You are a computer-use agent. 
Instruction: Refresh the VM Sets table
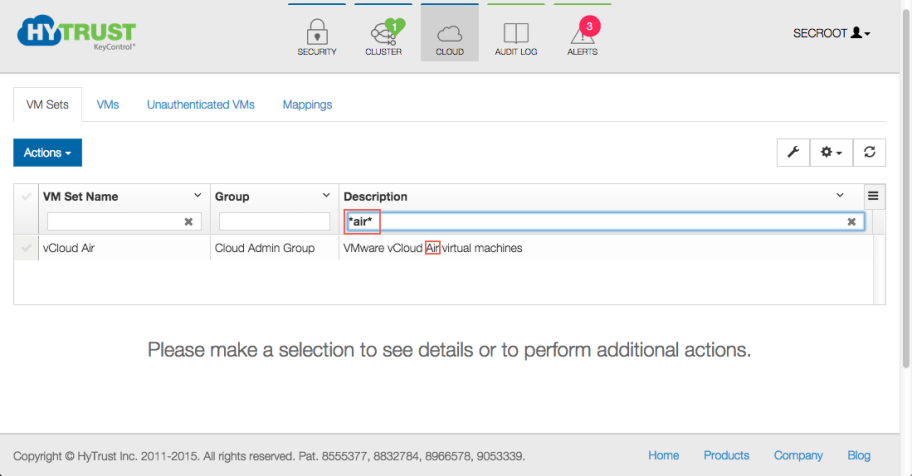(870, 152)
